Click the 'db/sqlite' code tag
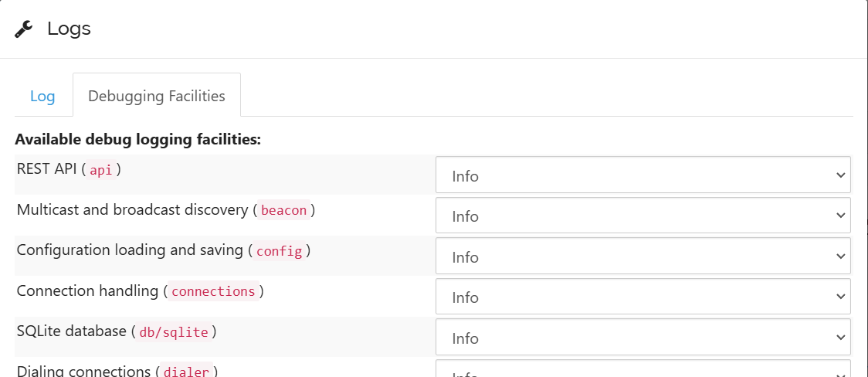 click(174, 332)
